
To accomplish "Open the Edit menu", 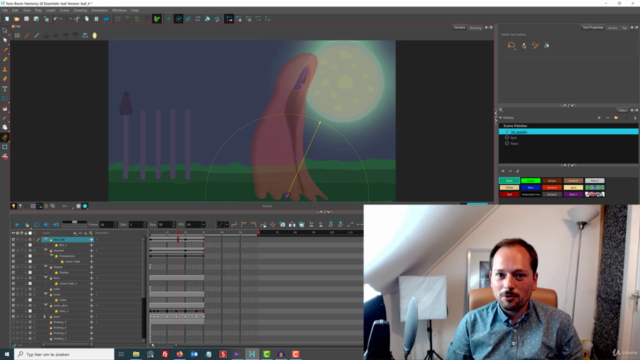I will point(15,10).
